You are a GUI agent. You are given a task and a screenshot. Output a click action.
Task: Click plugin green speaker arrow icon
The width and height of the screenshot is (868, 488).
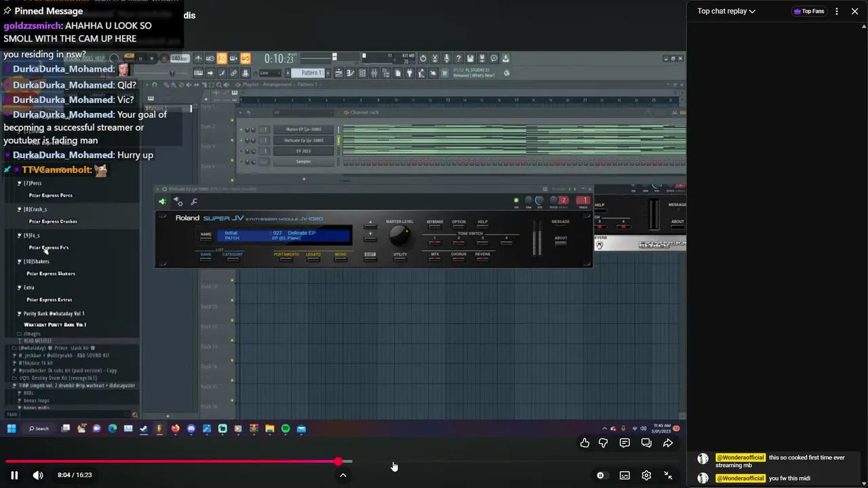pos(162,202)
